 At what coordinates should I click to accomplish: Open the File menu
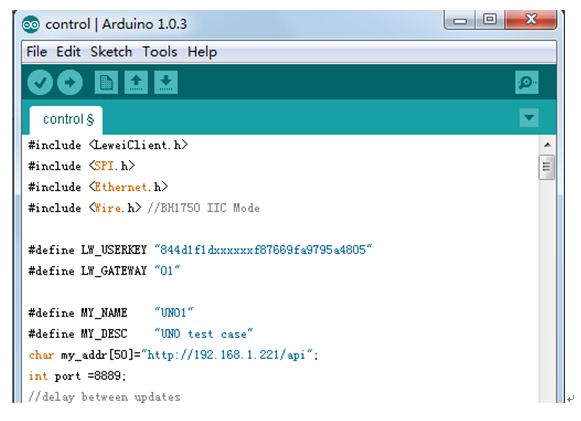(37, 52)
